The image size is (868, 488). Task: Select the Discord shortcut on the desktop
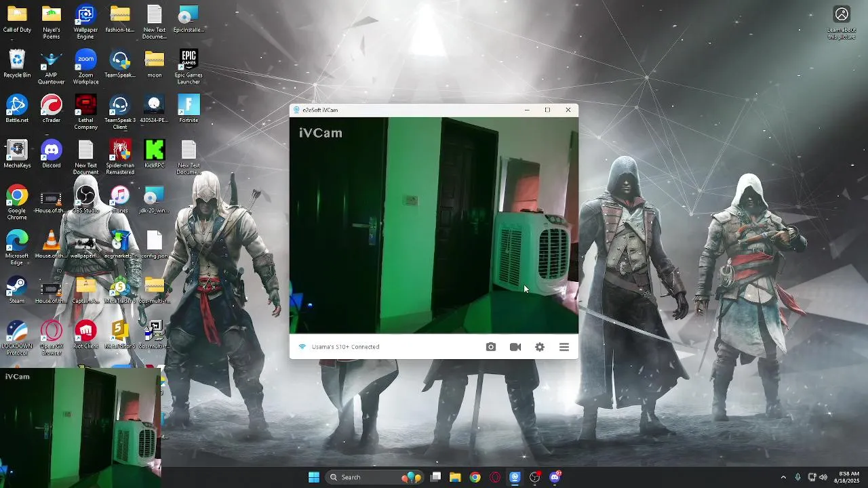tap(52, 155)
